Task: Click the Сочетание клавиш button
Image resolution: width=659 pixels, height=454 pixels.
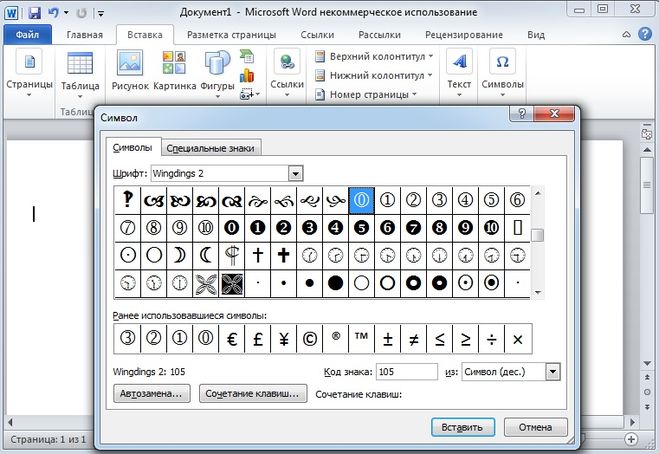Action: [253, 393]
